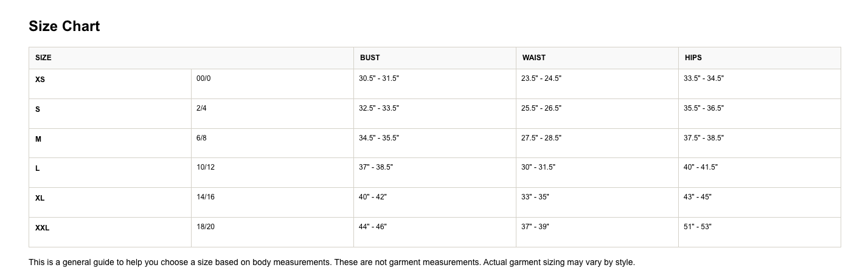Click waist measurement 25.5" - 26.5"

(x=541, y=108)
